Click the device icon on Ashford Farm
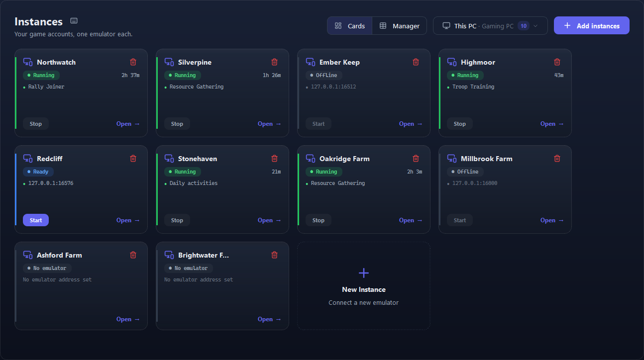 pos(28,255)
